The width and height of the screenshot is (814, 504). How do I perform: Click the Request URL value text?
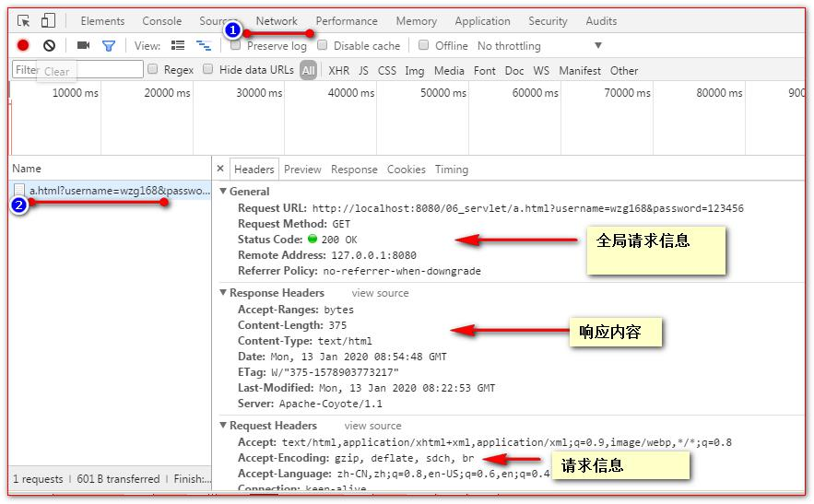tap(527, 208)
